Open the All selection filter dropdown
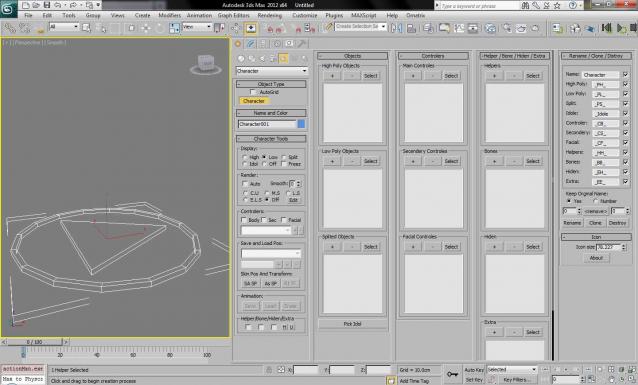 [63, 27]
